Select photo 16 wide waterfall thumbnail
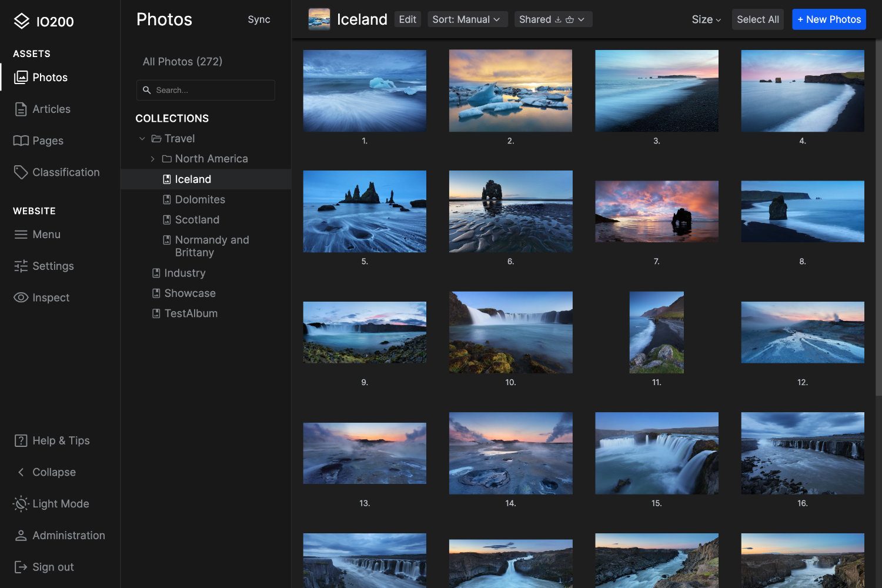Image resolution: width=882 pixels, height=588 pixels. [x=803, y=453]
